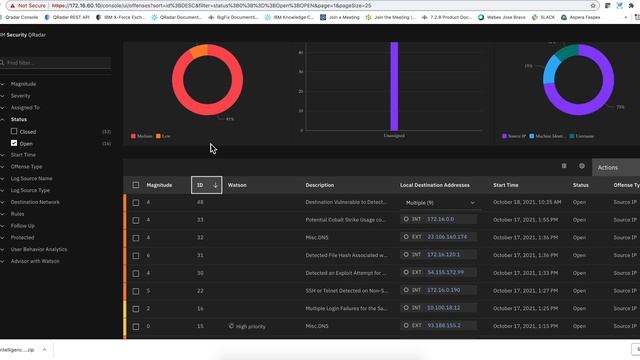Click the orange Low legend swatch
The width and height of the screenshot is (640, 360).
[x=158, y=136]
